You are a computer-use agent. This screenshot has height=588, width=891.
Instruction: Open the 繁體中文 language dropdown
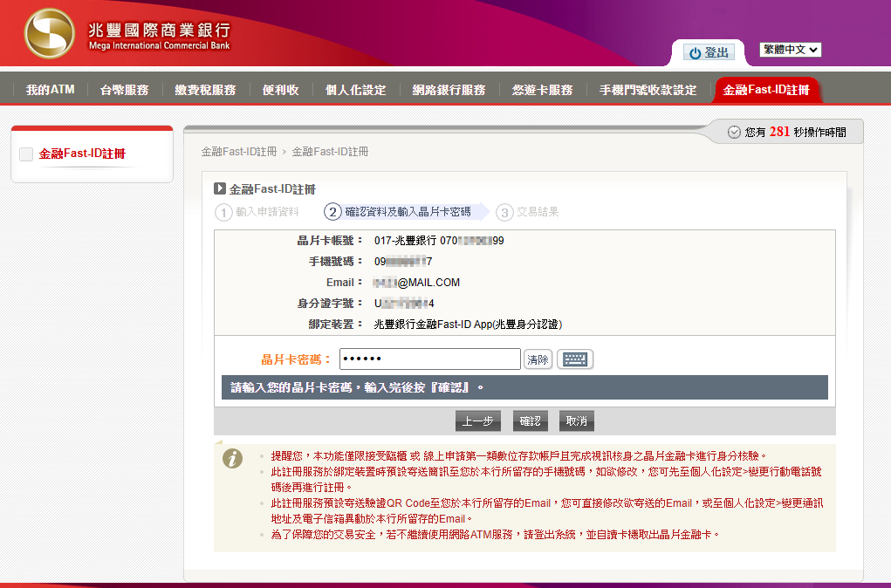(791, 50)
